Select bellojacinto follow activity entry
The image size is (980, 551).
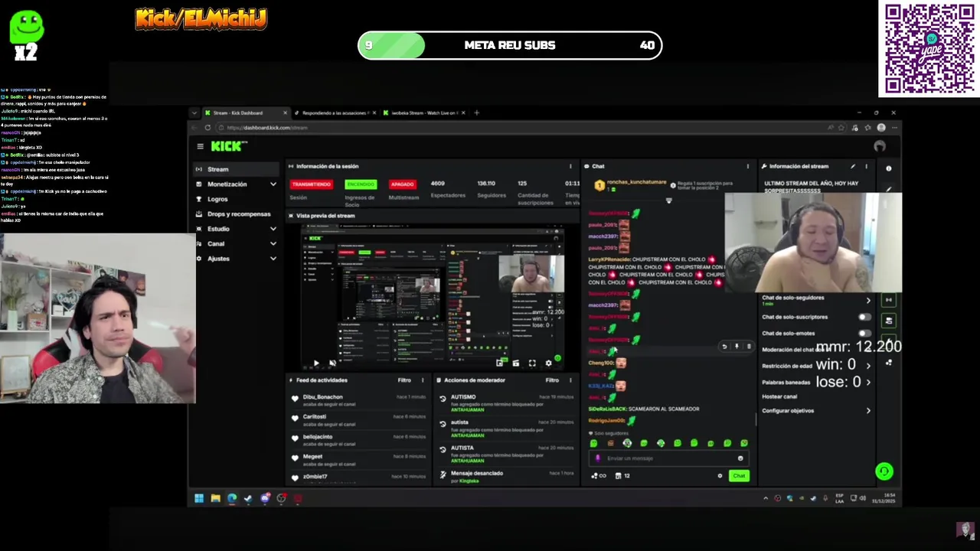click(358, 439)
